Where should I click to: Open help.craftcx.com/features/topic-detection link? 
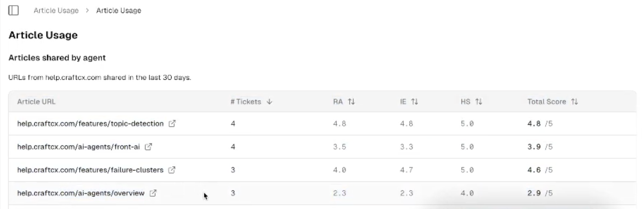(90, 124)
